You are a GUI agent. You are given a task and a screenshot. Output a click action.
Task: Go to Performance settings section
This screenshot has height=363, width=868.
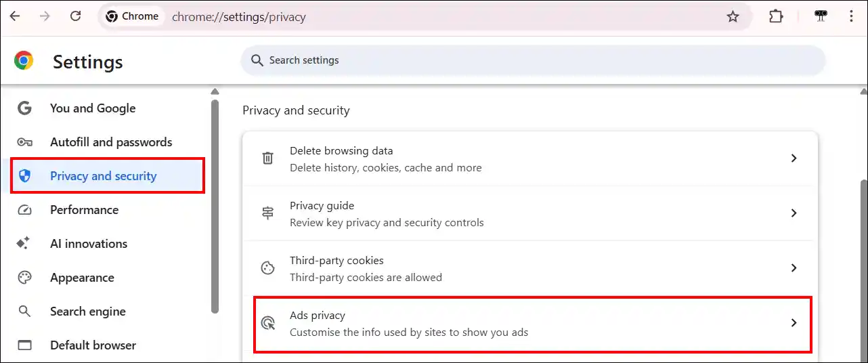click(x=84, y=210)
